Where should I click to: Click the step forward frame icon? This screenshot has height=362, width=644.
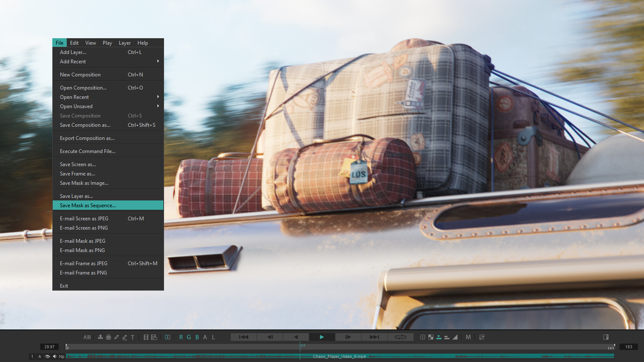[349, 337]
